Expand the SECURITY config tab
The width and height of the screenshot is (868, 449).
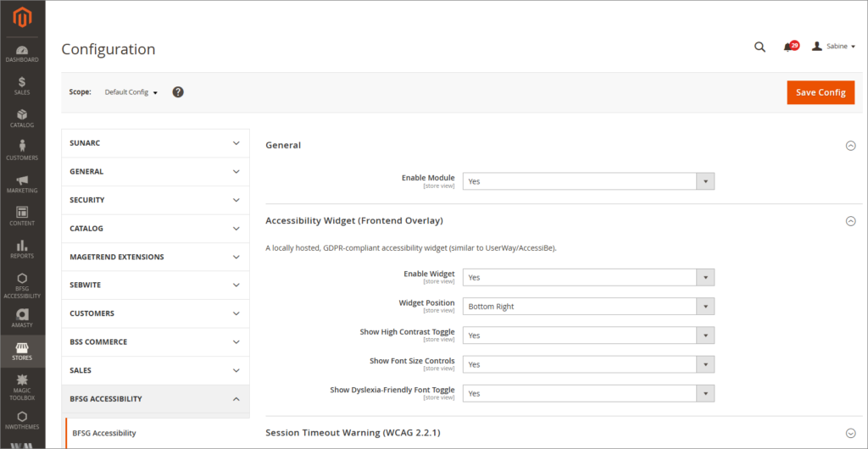156,200
